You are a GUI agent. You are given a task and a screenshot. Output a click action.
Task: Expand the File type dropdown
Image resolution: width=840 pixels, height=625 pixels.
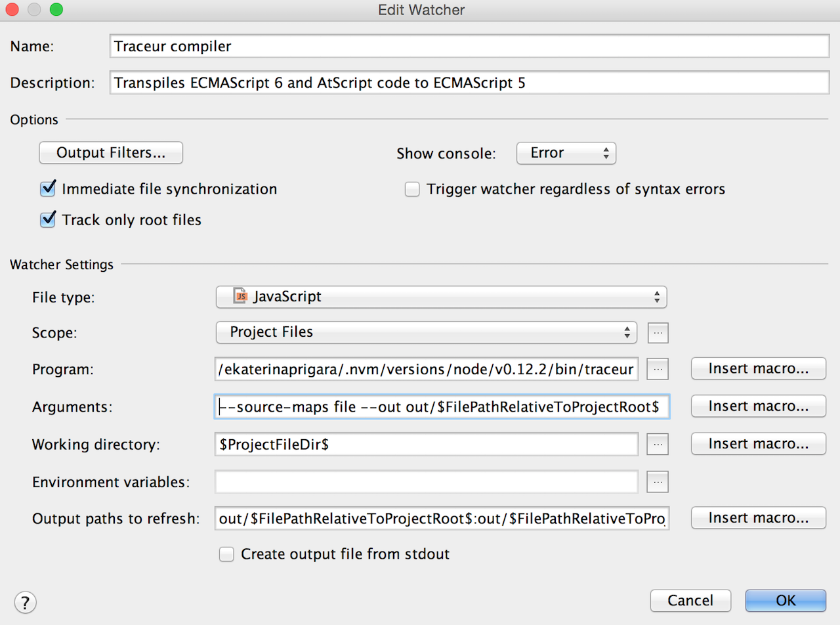(441, 297)
